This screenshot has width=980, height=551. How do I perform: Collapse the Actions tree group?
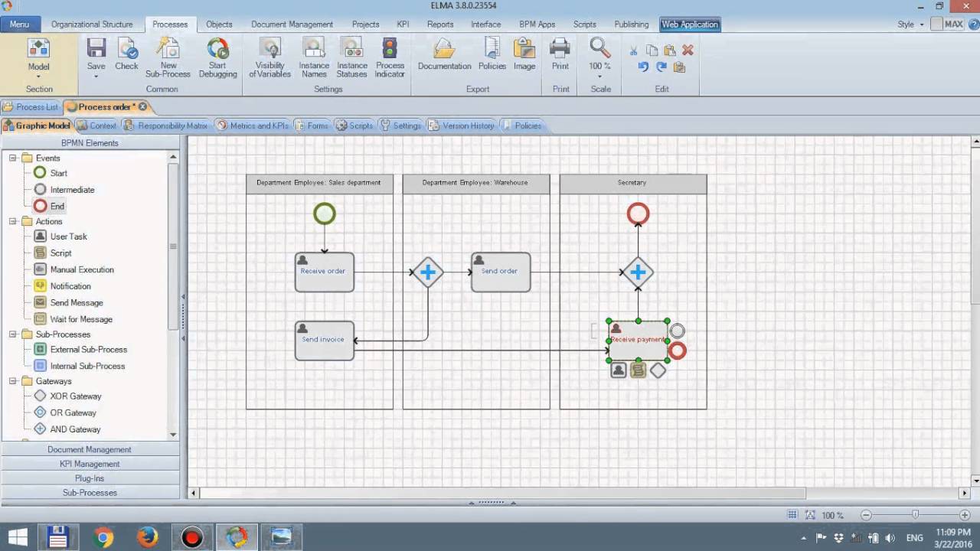[12, 221]
